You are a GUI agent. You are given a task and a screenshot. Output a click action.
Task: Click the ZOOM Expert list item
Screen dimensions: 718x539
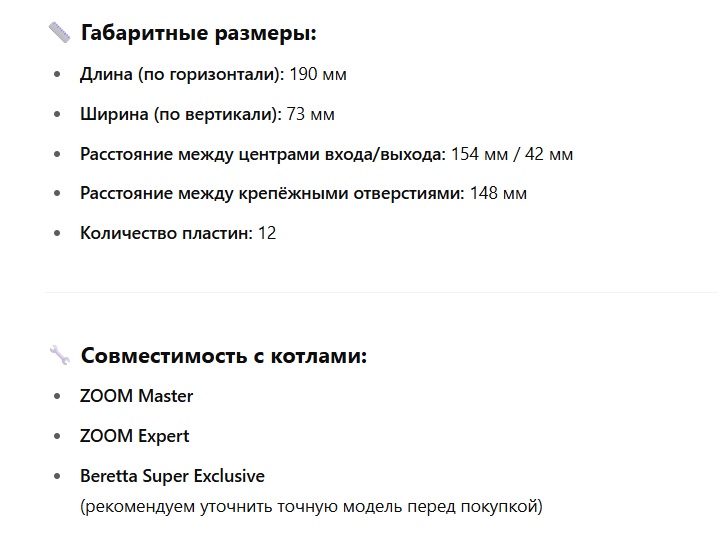pyautogui.click(x=135, y=436)
